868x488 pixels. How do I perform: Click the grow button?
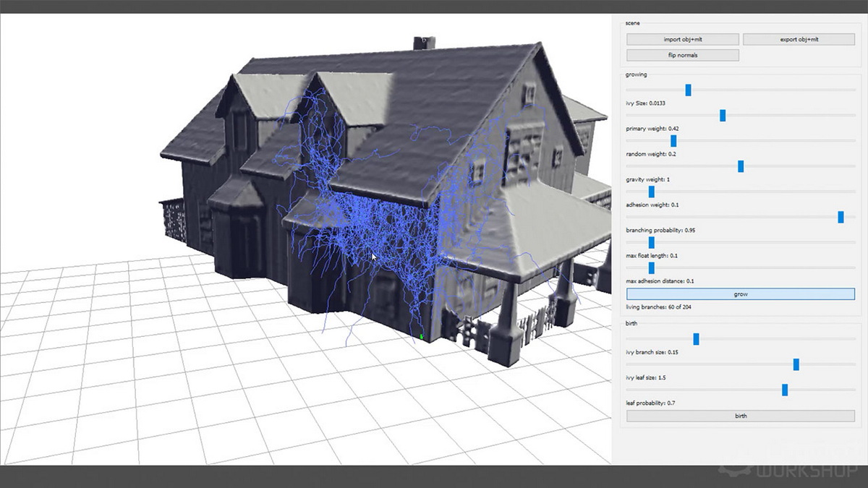741,294
